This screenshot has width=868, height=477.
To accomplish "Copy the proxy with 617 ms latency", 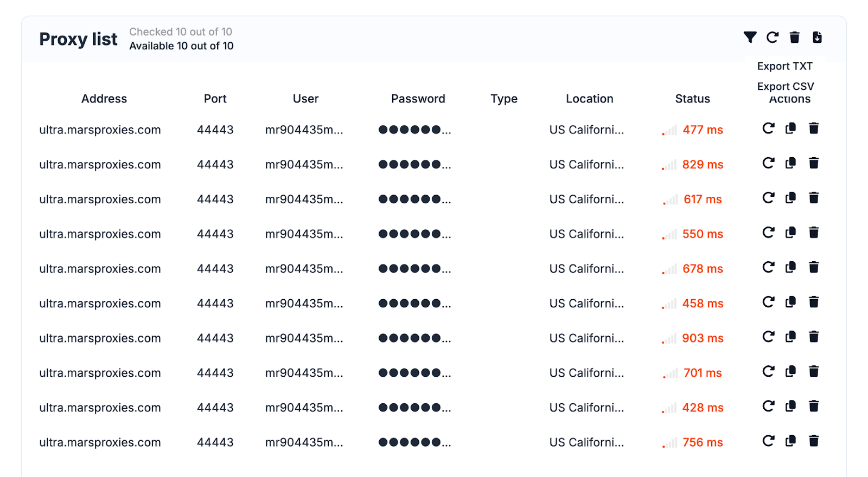I will 791,198.
